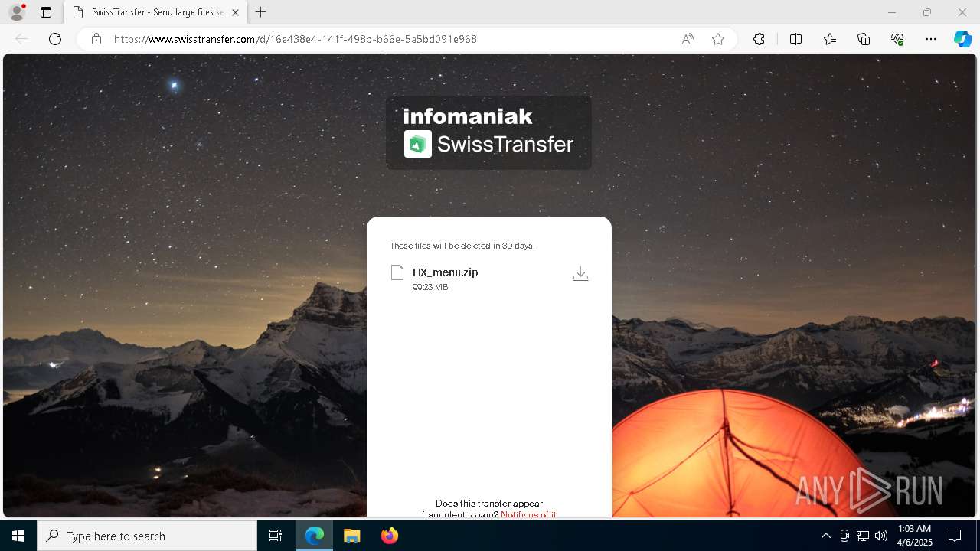Image resolution: width=980 pixels, height=551 pixels.
Task: Open Edge Settings and more menu
Action: point(931,39)
